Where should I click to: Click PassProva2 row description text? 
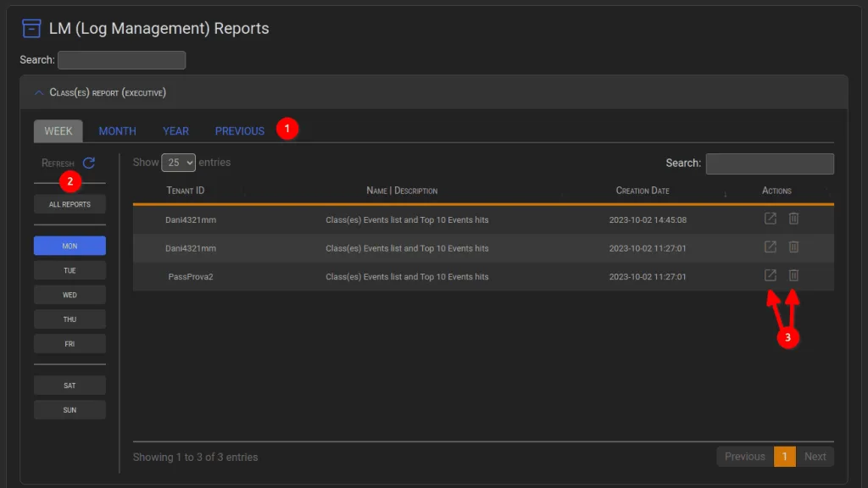click(x=407, y=277)
